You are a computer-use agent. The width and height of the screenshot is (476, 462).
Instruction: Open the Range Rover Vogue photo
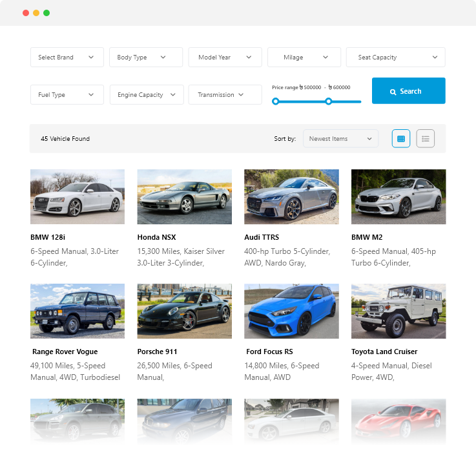point(78,311)
